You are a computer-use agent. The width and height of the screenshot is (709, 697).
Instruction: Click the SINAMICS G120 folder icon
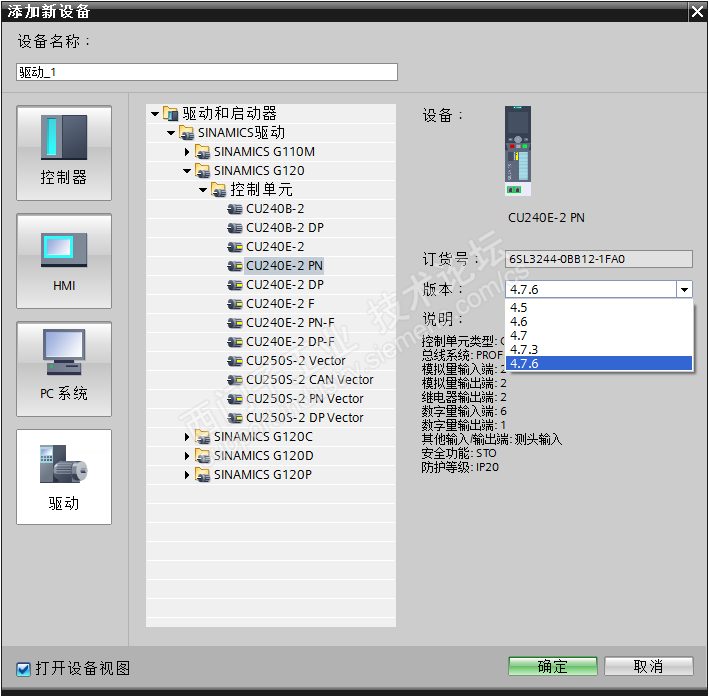[203, 171]
